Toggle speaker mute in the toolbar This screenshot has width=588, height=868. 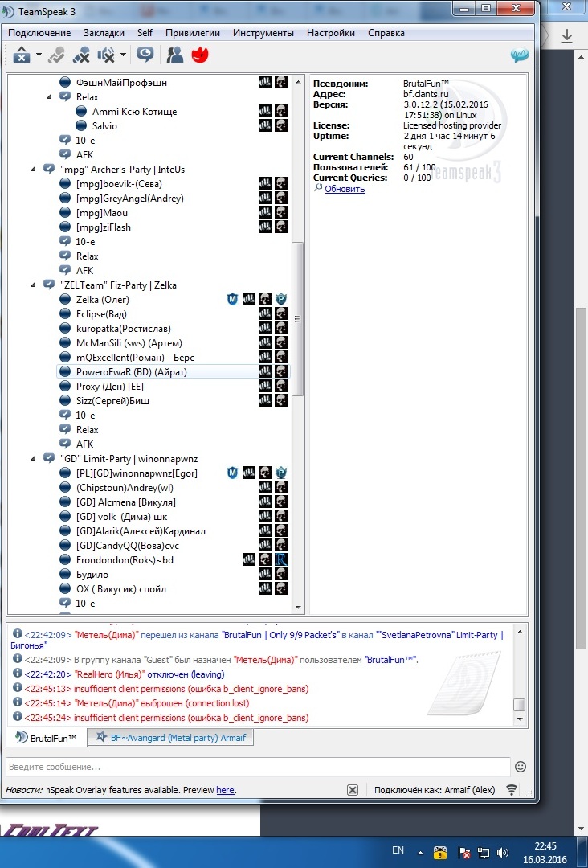click(106, 55)
